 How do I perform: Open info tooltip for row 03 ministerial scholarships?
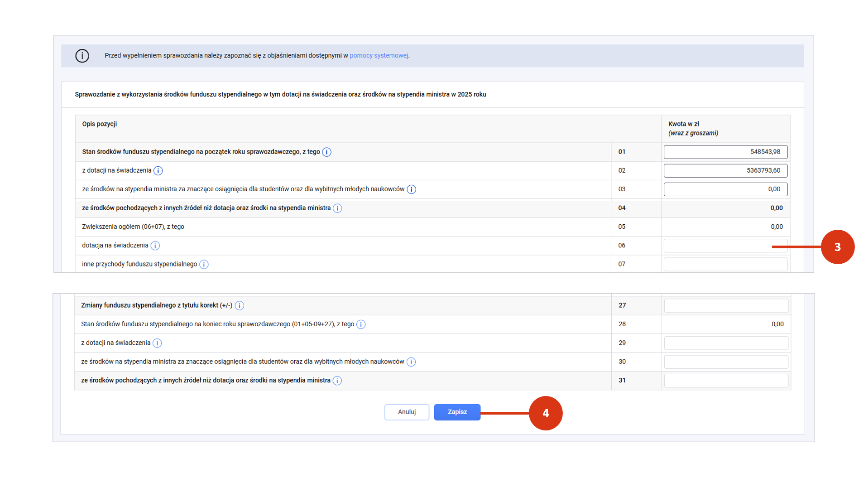coord(411,189)
